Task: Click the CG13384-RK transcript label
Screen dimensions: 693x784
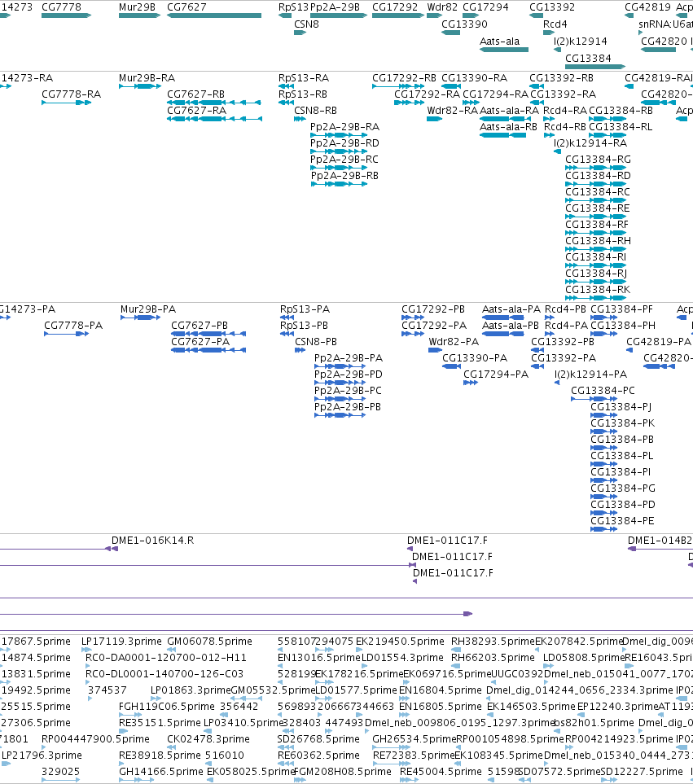Action: pyautogui.click(x=598, y=290)
